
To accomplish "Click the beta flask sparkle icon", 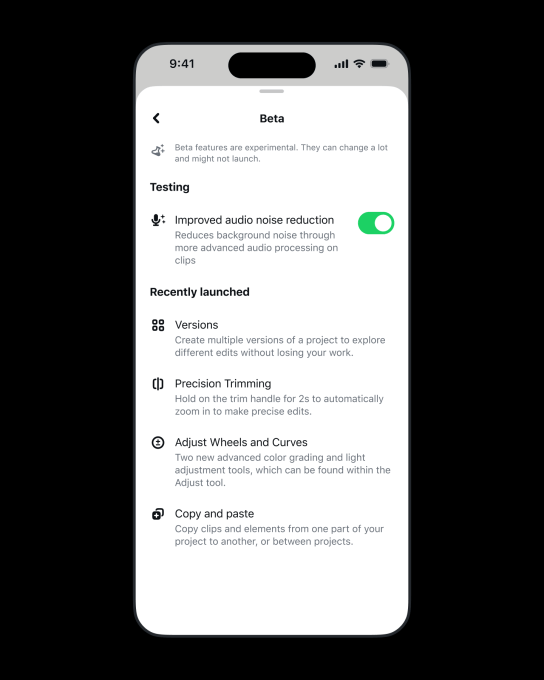I will coord(158,150).
